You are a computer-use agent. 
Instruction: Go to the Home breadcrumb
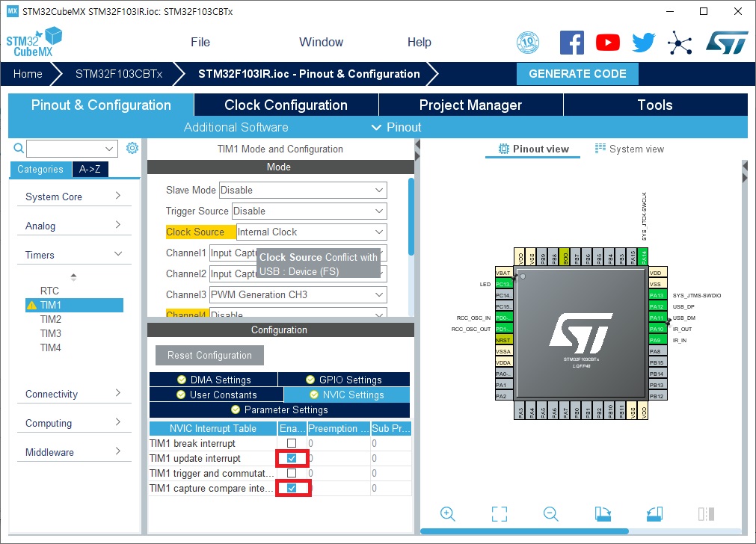[x=28, y=74]
